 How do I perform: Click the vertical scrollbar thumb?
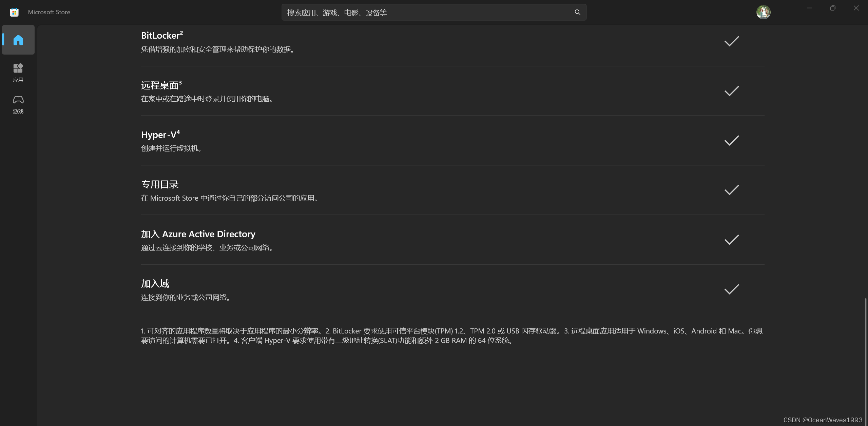point(866,361)
